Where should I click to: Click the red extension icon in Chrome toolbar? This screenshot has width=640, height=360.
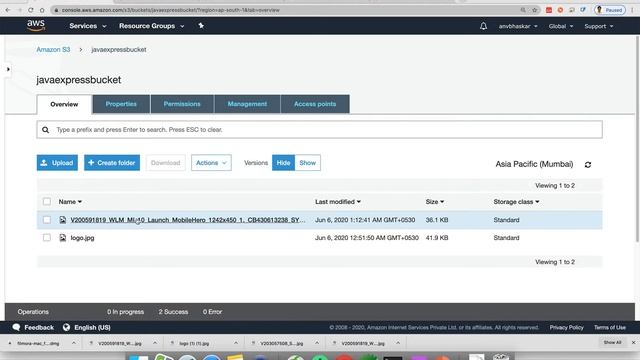[549, 10]
